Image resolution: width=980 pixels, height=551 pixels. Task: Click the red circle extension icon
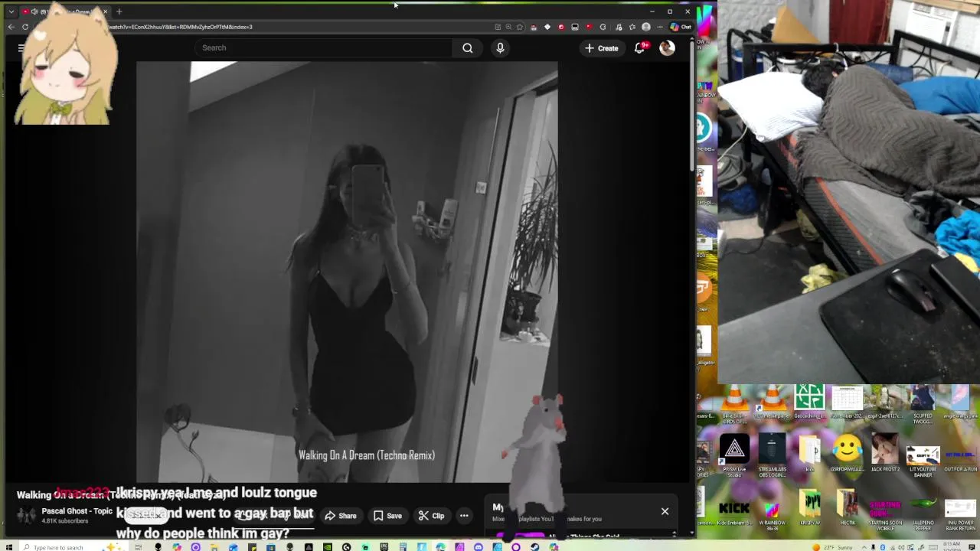pyautogui.click(x=561, y=27)
